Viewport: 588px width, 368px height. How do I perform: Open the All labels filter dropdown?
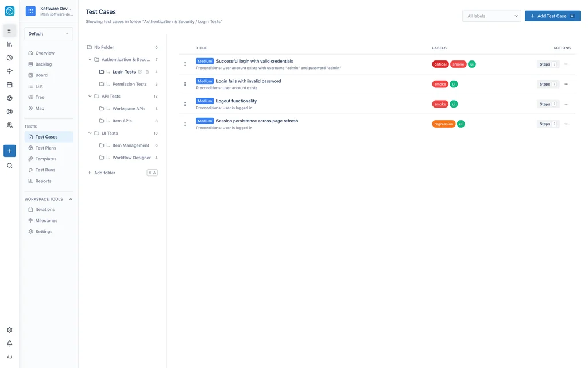[492, 16]
